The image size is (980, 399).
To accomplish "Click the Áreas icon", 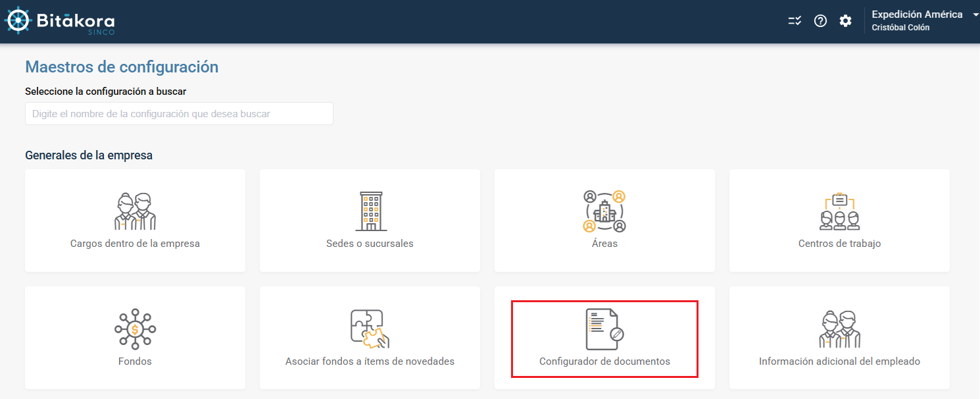I will point(604,211).
